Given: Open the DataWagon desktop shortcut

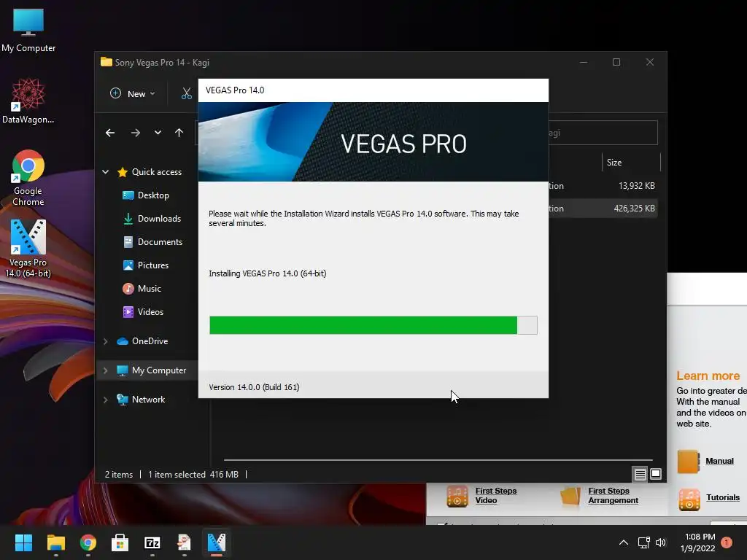Looking at the screenshot, I should [x=28, y=101].
